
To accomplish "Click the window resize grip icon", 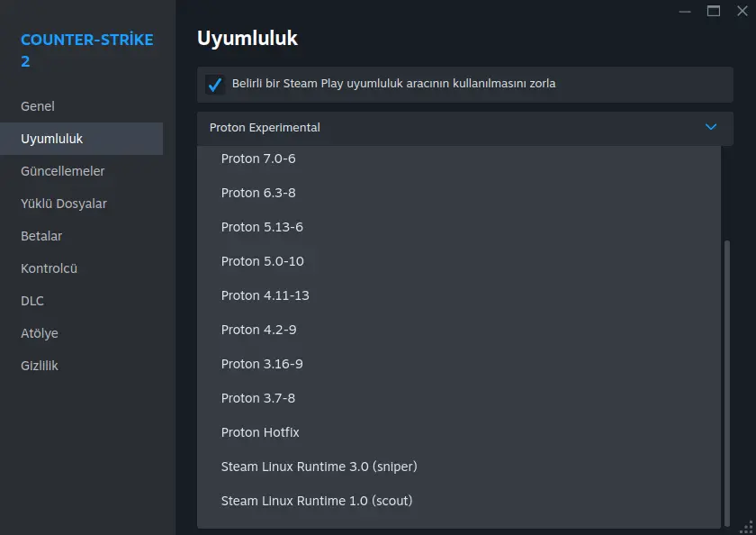I will pyautogui.click(x=747, y=527).
